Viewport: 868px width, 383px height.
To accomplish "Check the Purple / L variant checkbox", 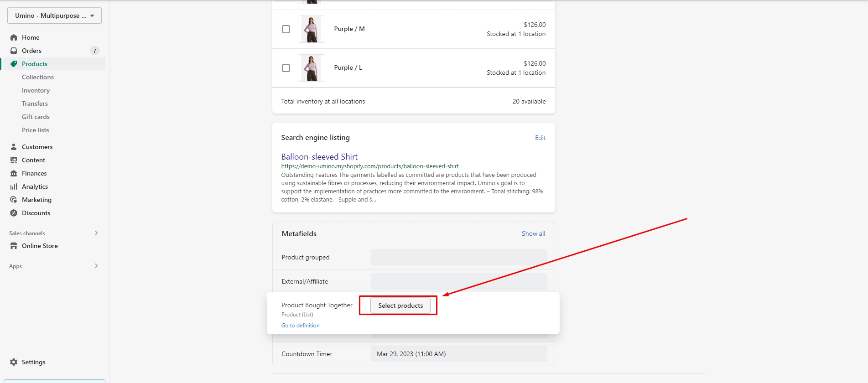I will [x=286, y=68].
